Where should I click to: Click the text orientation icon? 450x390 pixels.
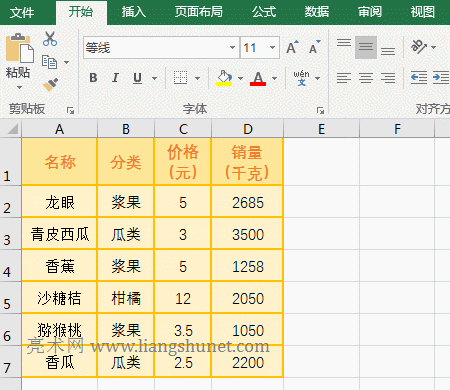tap(419, 47)
